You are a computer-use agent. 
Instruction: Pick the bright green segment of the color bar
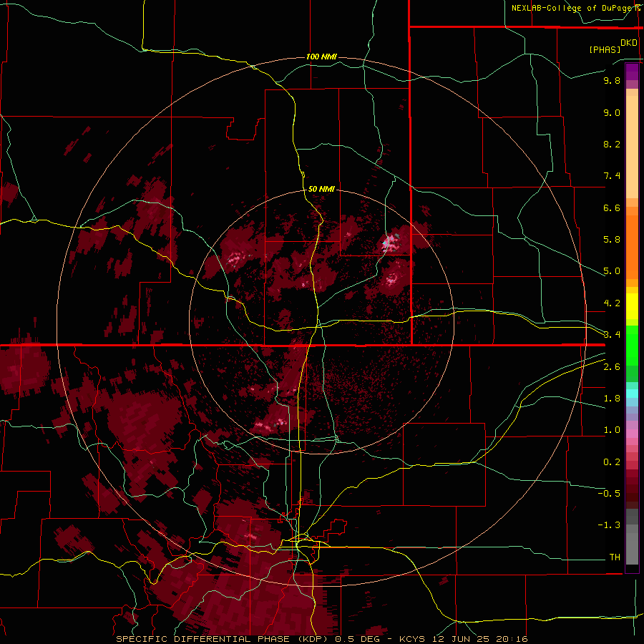coord(632,347)
